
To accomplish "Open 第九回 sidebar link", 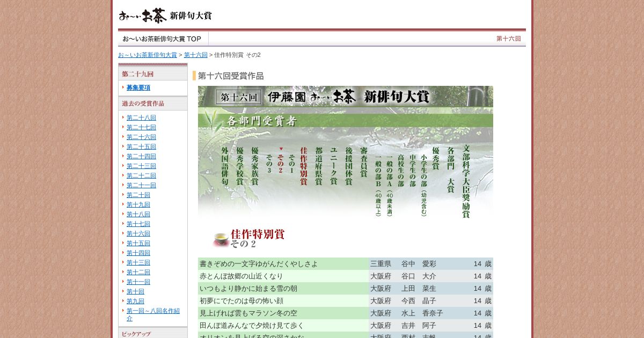I will pos(135,301).
